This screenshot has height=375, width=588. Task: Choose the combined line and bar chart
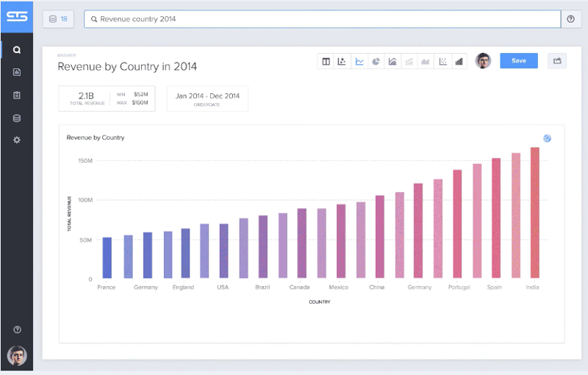392,62
